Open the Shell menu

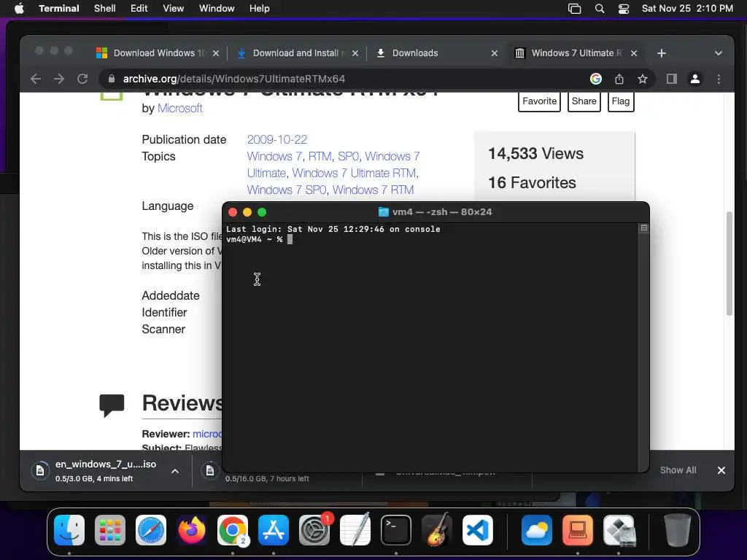(x=105, y=9)
